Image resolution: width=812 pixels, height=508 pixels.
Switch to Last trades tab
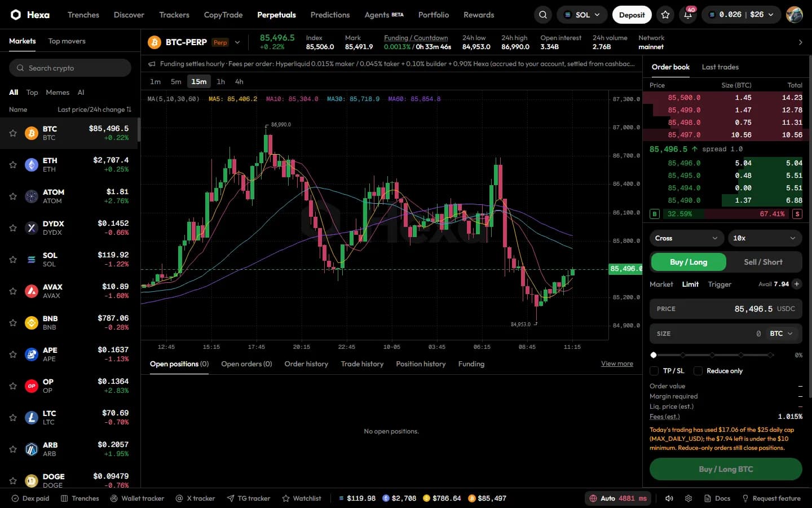[720, 67]
